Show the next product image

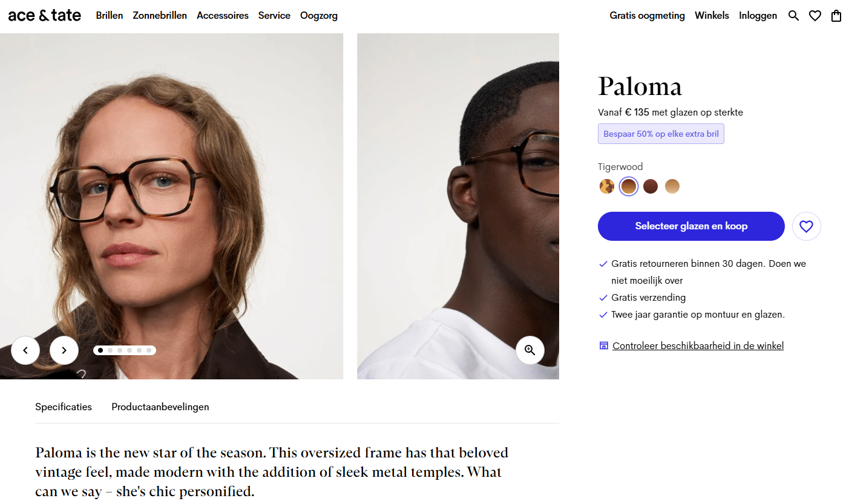(x=64, y=350)
